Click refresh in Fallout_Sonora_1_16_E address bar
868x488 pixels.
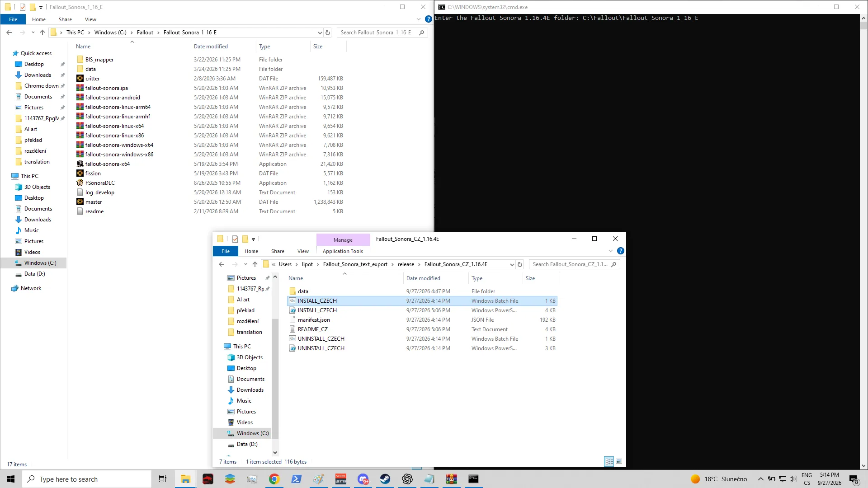click(328, 33)
